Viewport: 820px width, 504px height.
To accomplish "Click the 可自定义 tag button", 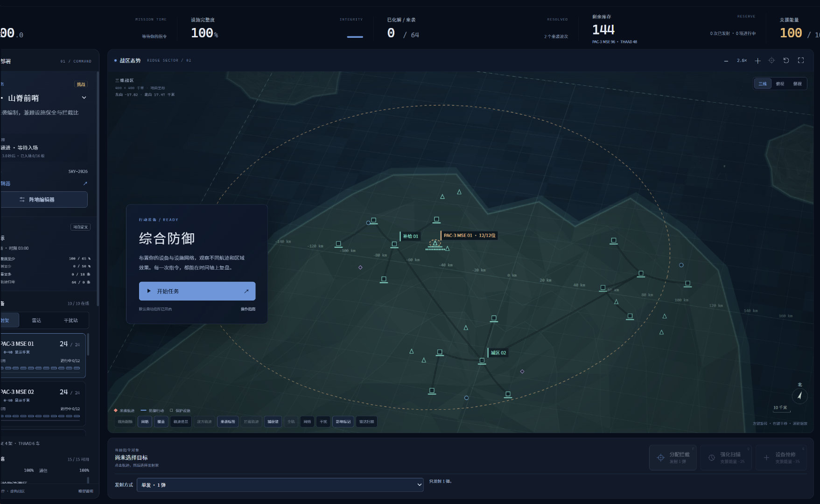I will (80, 227).
